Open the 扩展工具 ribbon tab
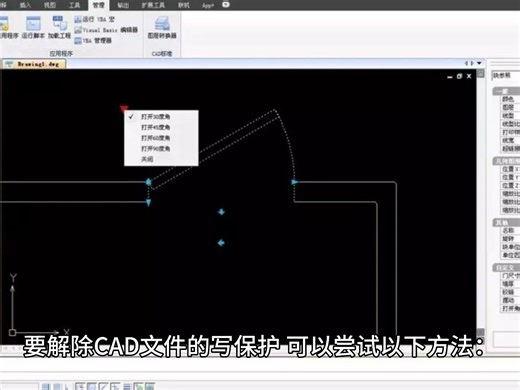The height and width of the screenshot is (390, 520). pos(153,5)
